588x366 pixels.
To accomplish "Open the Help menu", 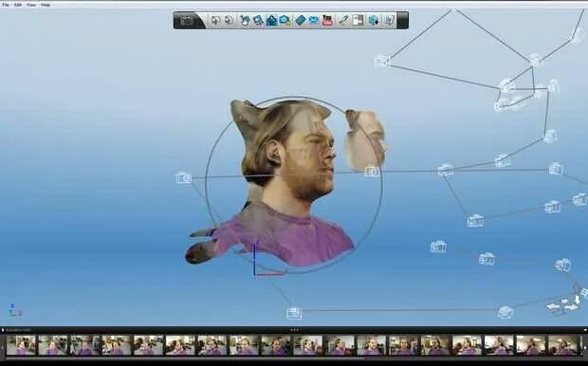I will [x=46, y=5].
